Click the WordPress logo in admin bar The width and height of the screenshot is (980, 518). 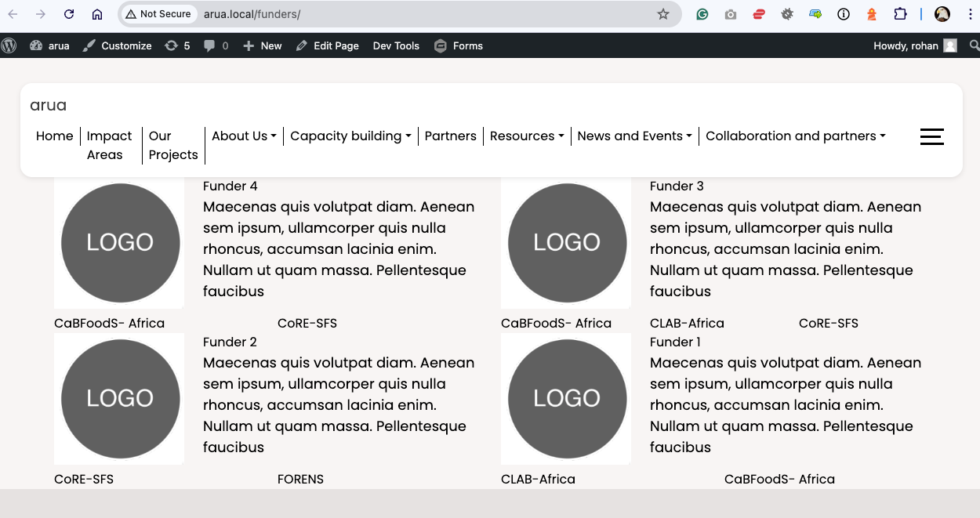coord(9,45)
